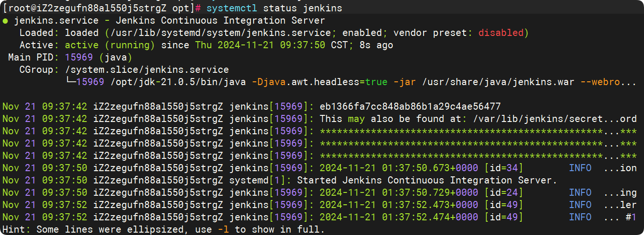The width and height of the screenshot is (644, 235).
Task: Click the password hash 'eb1366fa7cc848ab86b1a29c4ae56477'
Action: 410,106
